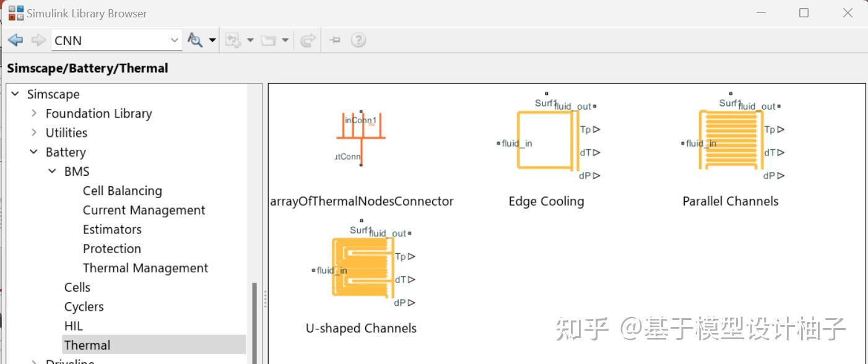
Task: Collapse the BMS tree node
Action: (52, 171)
